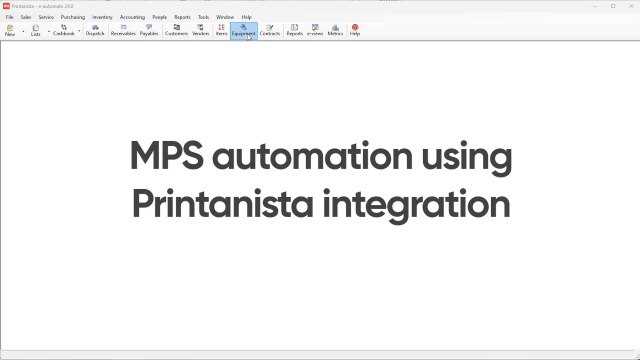This screenshot has width=640, height=360.
Task: Open the Accounting menu
Action: (x=132, y=17)
